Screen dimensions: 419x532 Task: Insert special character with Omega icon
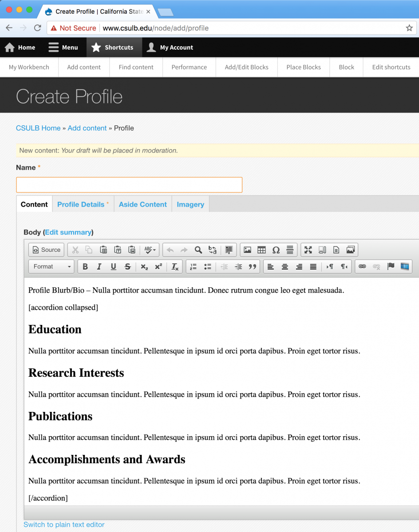coord(276,250)
